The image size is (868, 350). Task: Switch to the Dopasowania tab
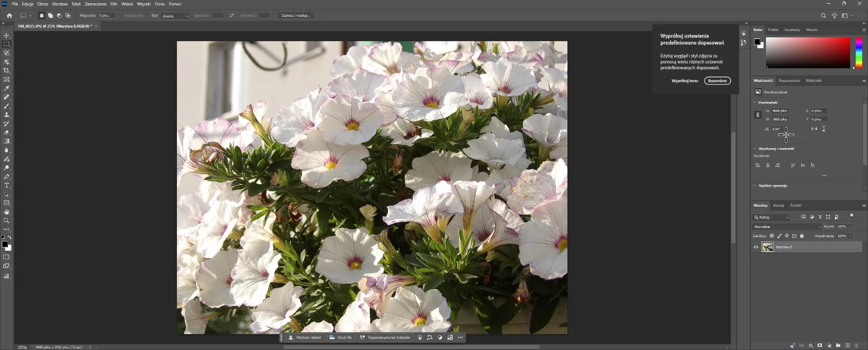pyautogui.click(x=789, y=81)
